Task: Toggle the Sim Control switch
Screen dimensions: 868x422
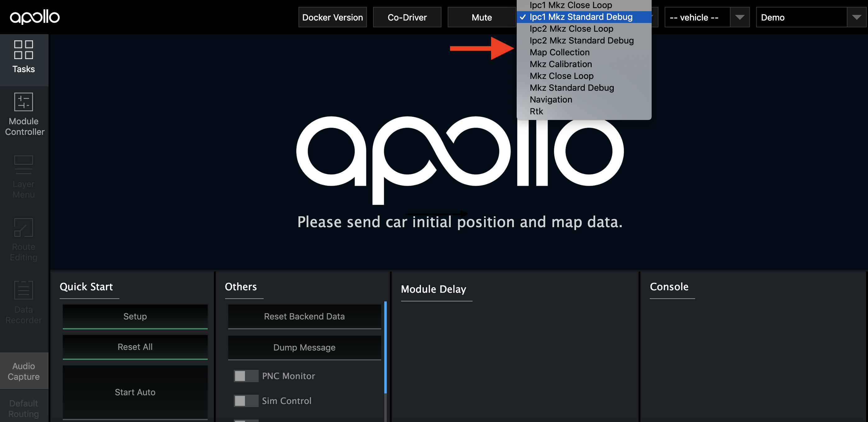Action: point(246,401)
